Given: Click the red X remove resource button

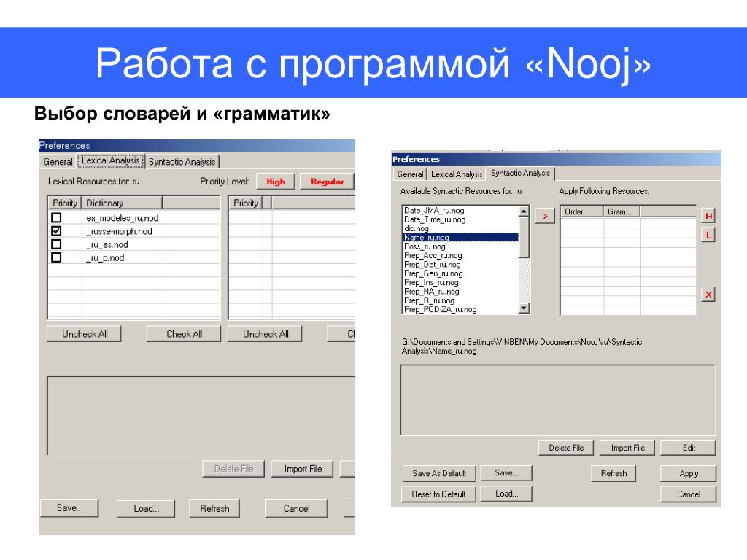Looking at the screenshot, I should 708,295.
